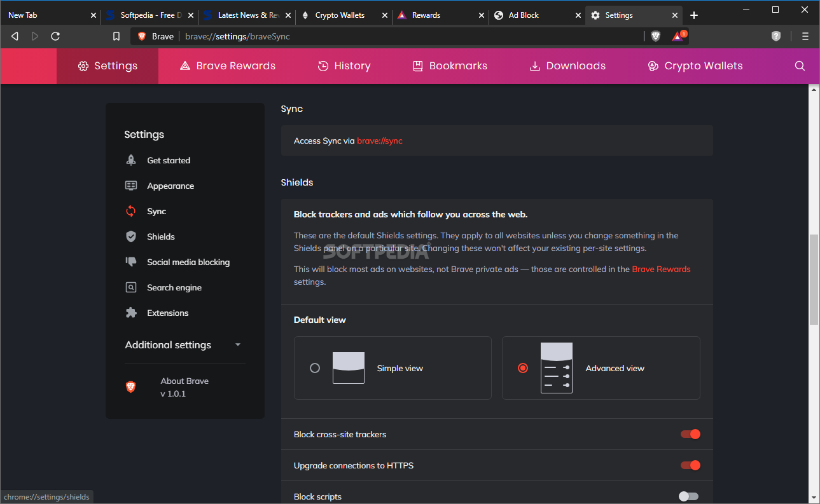Open History in top navigation
This screenshot has width=820, height=504.
(344, 65)
